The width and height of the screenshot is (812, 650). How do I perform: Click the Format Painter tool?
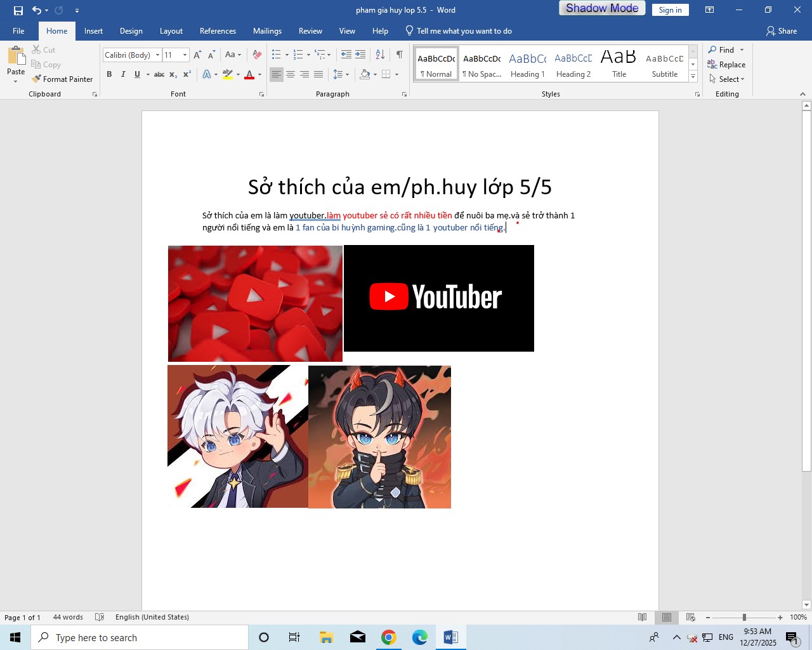pos(62,79)
